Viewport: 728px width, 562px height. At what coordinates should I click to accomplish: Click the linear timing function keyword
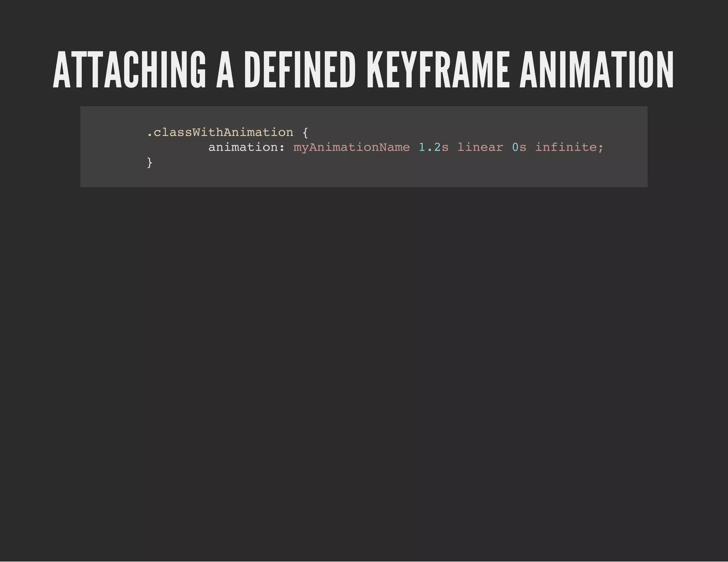click(480, 147)
